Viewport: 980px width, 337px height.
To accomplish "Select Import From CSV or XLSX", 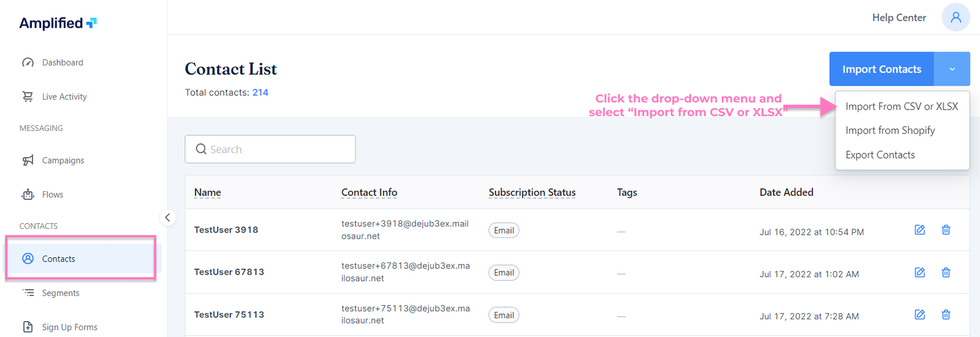I will 901,106.
